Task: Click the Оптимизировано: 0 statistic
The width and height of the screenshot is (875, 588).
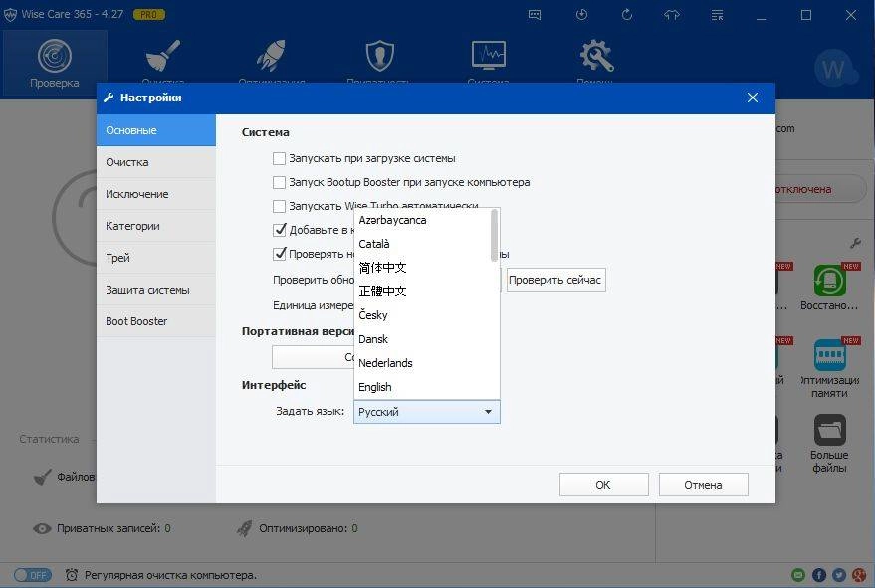Action: click(x=308, y=528)
